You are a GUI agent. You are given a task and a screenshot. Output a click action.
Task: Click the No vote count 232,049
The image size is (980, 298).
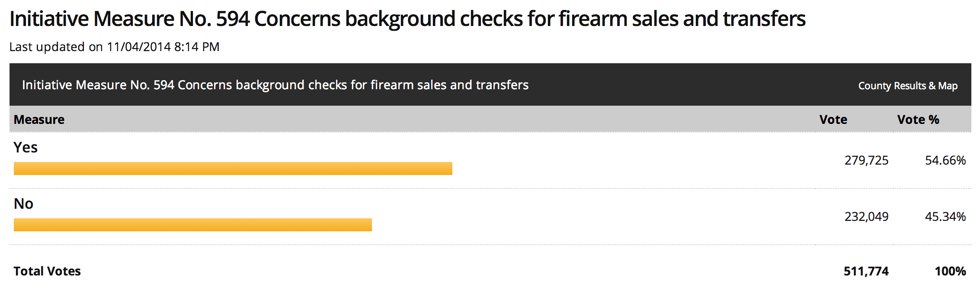(x=866, y=217)
